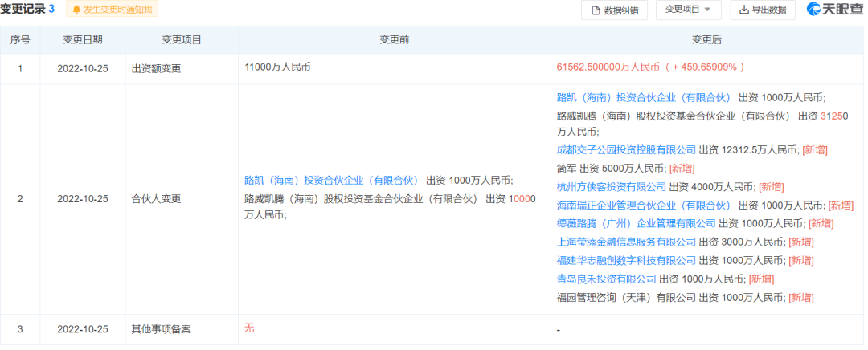This screenshot has height=350, width=868.
Task: Select the 合伙人变更 cell
Action: (181, 199)
